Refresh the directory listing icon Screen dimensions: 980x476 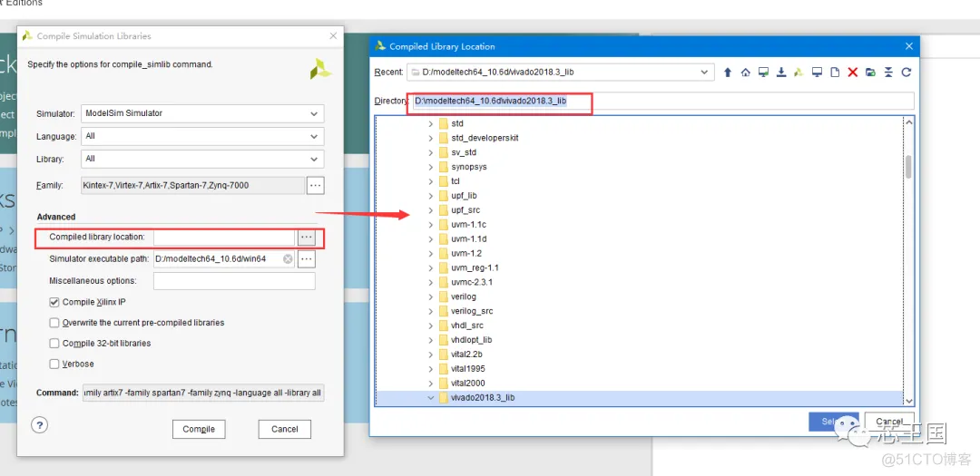pos(906,73)
